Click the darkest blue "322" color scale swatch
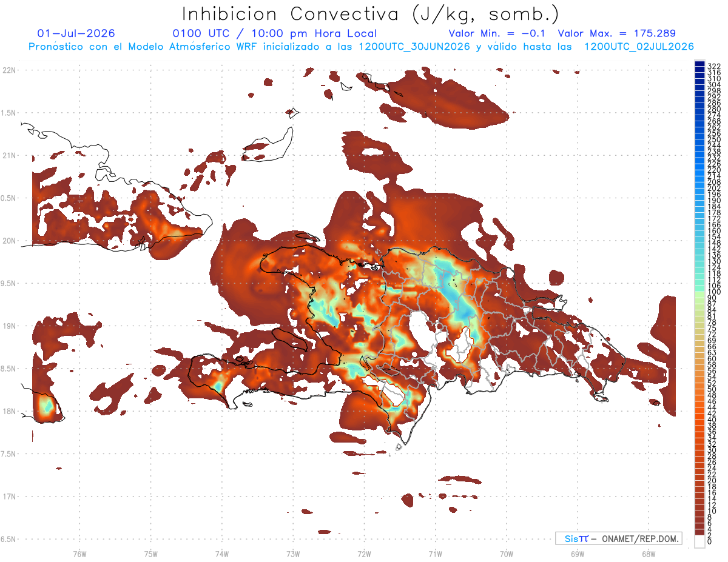The height and width of the screenshot is (562, 728). point(699,64)
